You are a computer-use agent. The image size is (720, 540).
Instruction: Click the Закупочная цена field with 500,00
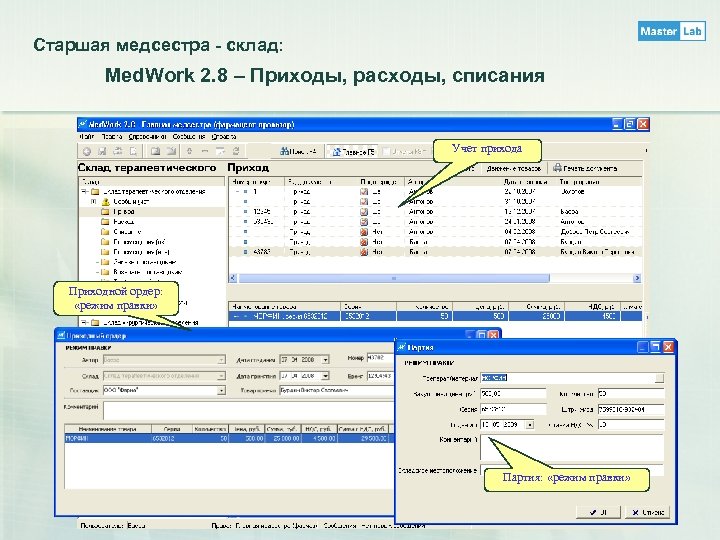(513, 394)
